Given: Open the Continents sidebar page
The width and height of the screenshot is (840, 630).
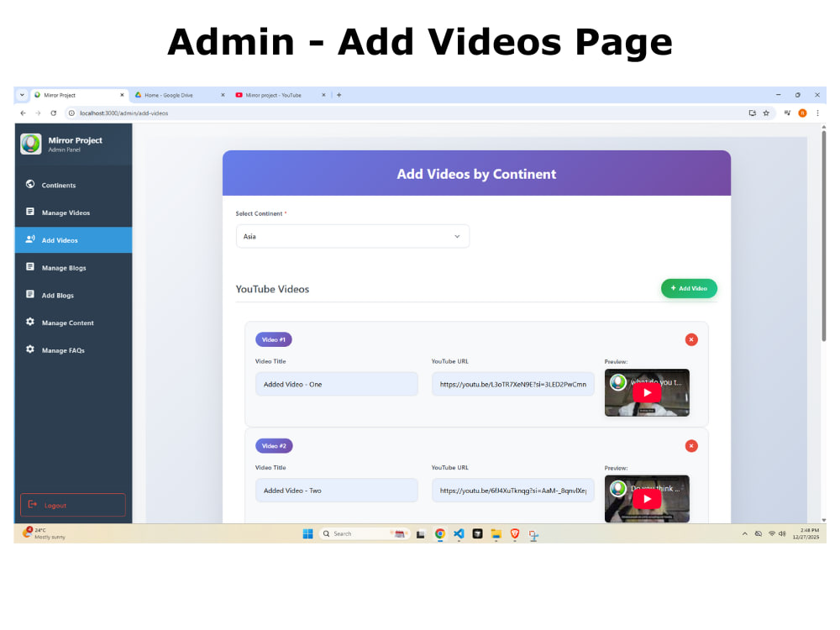Looking at the screenshot, I should (x=73, y=185).
